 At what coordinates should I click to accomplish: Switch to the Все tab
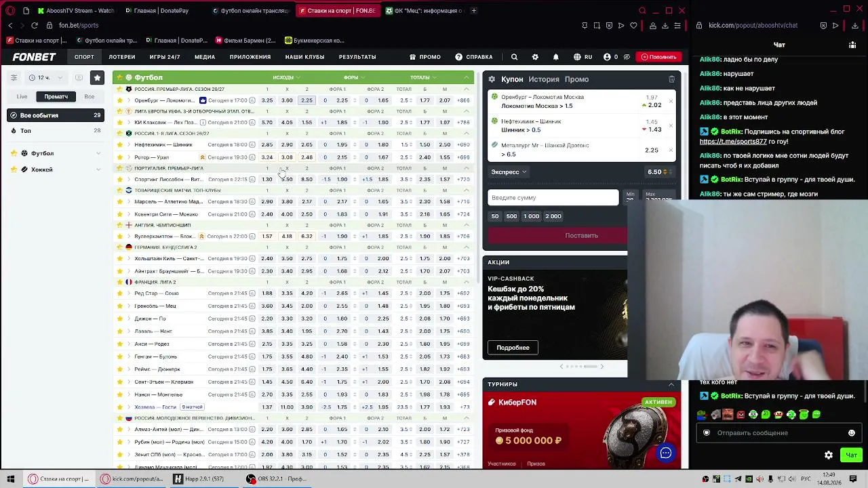point(89,96)
